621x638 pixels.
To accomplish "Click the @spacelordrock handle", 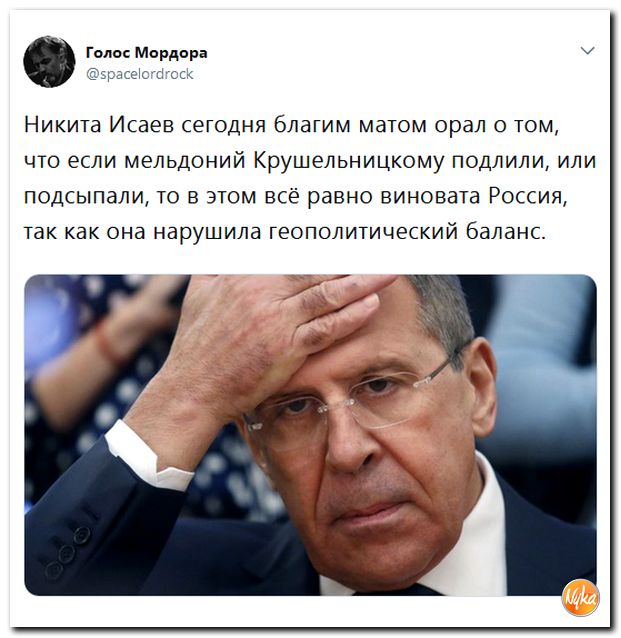I will 140,74.
